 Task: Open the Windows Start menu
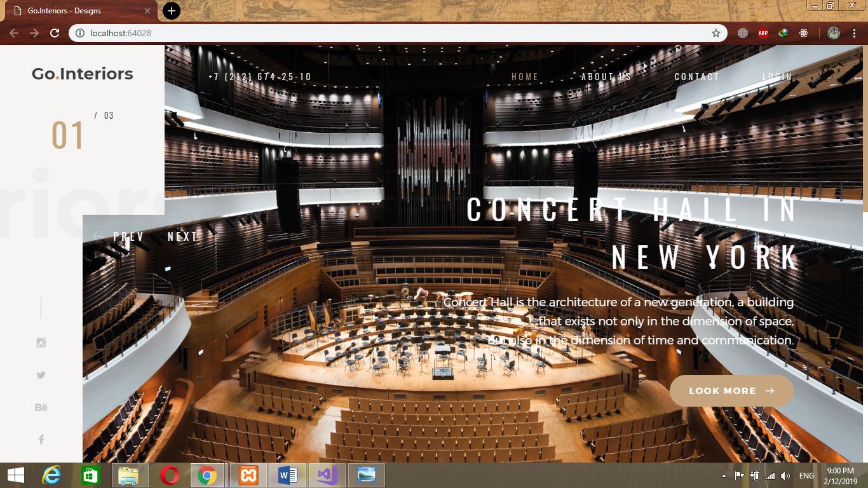16,475
